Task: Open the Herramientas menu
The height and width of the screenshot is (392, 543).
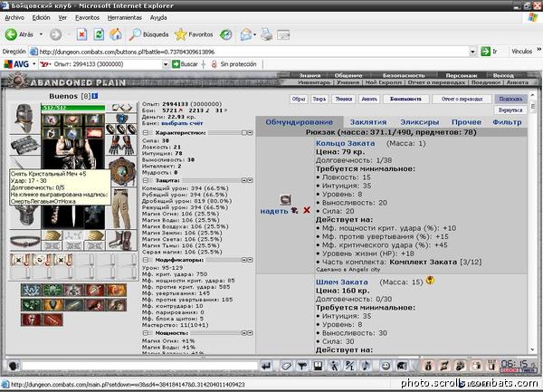Action: tap(124, 18)
